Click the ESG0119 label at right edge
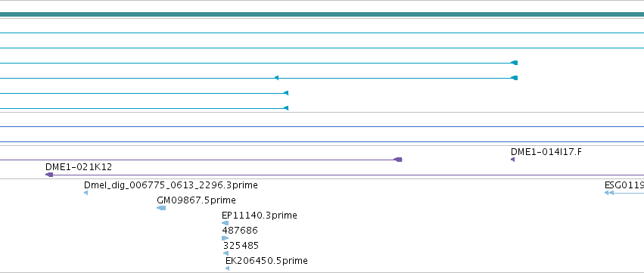This screenshot has width=644, height=273. pos(624,185)
